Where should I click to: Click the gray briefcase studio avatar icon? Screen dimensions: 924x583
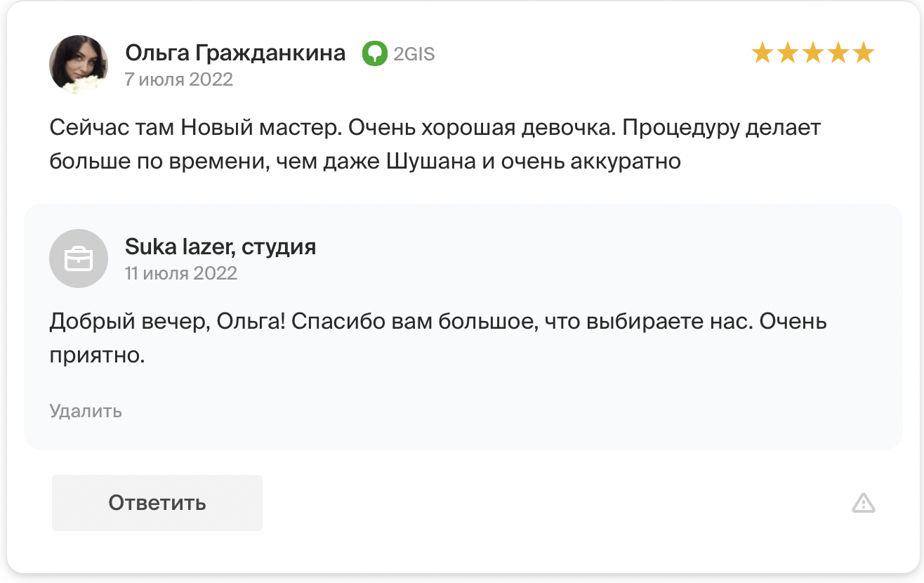[79, 258]
